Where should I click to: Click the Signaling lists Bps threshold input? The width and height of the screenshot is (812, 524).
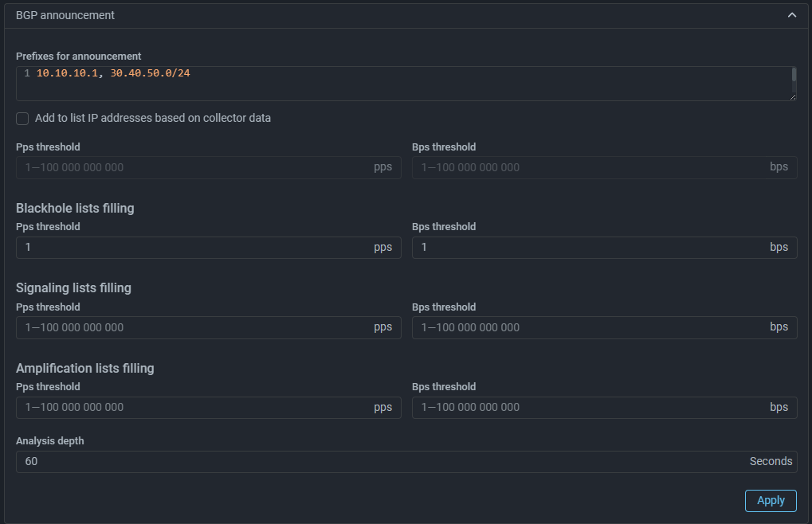click(590, 327)
